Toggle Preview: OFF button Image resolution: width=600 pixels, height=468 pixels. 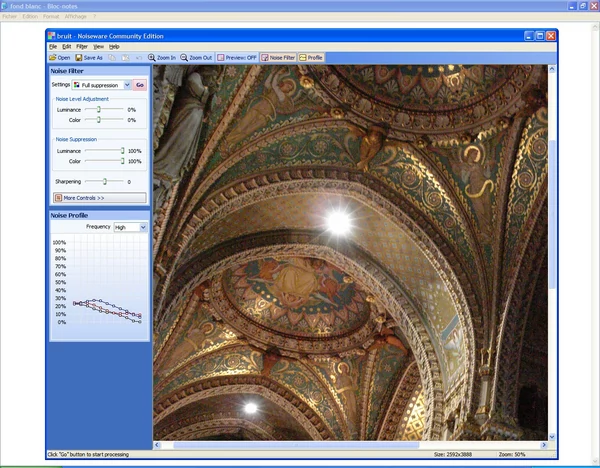pos(237,58)
